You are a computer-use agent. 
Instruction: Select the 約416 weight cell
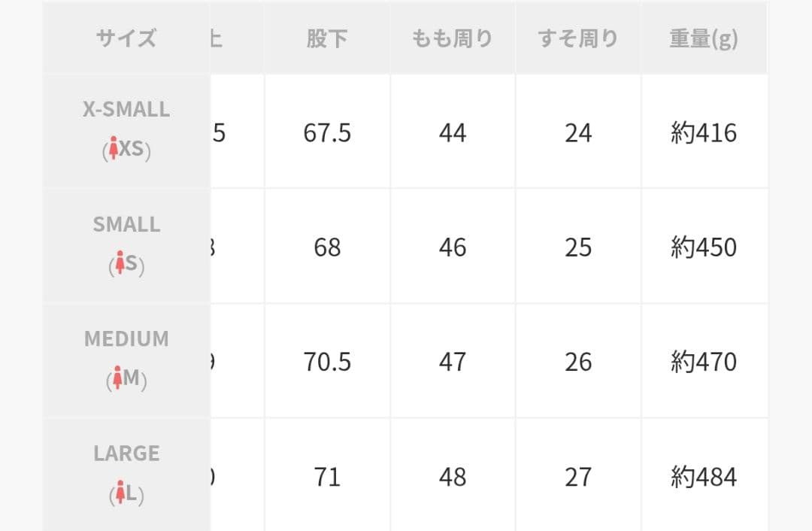pos(704,133)
